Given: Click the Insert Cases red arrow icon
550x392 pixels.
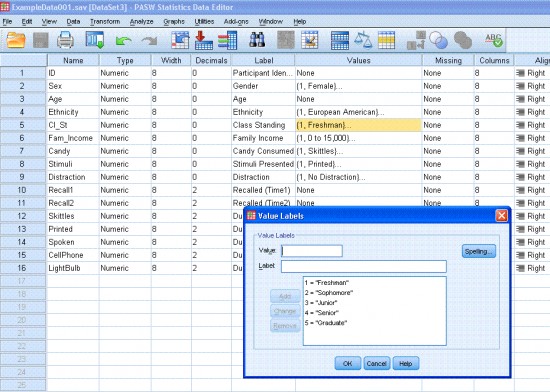Looking at the screenshot, I should tap(203, 40).
